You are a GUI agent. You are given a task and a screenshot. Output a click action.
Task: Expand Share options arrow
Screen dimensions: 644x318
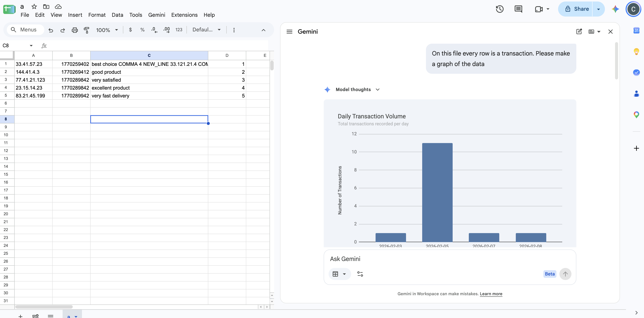[x=599, y=9]
